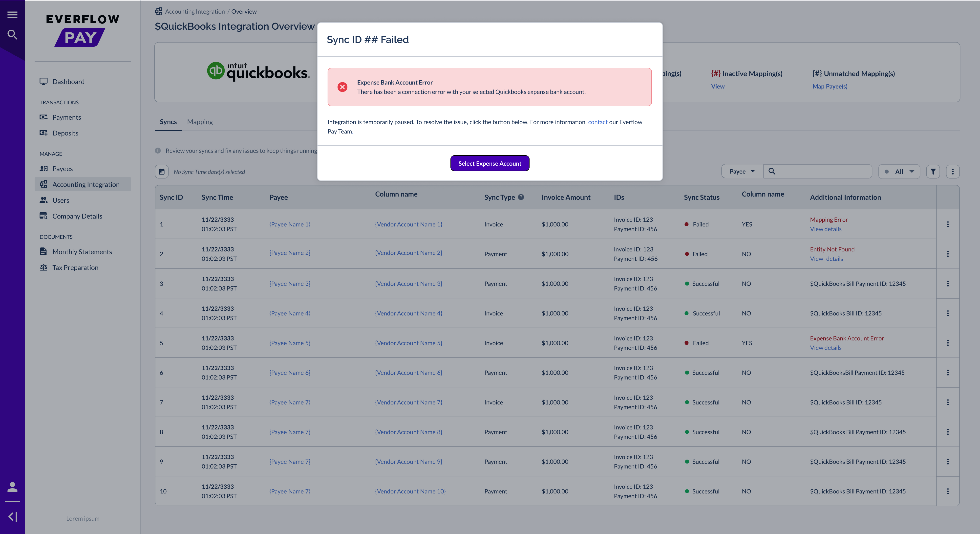Click the contact link in dialog

point(598,122)
